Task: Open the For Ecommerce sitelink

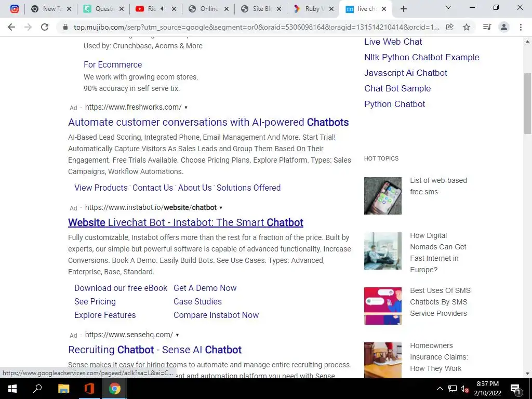Action: [x=113, y=64]
